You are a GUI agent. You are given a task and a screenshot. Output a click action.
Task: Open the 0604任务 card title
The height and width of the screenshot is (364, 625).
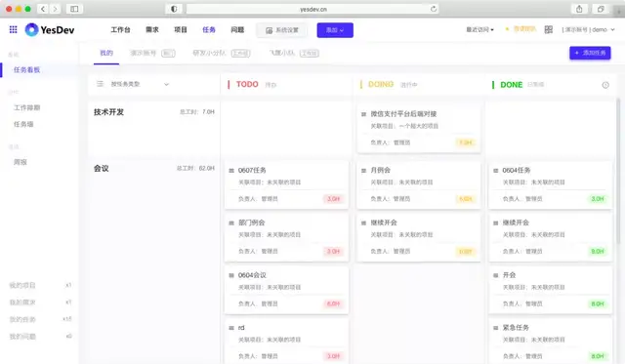click(517, 170)
